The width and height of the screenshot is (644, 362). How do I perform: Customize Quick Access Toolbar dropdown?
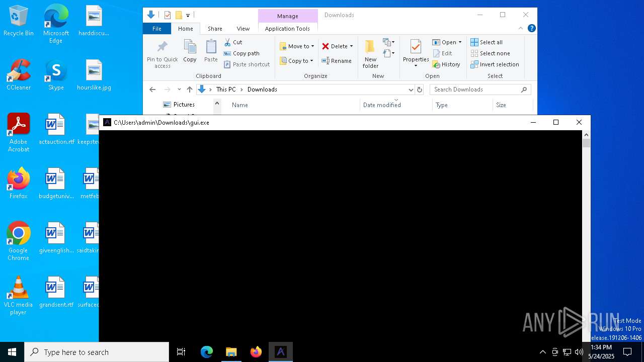click(188, 15)
